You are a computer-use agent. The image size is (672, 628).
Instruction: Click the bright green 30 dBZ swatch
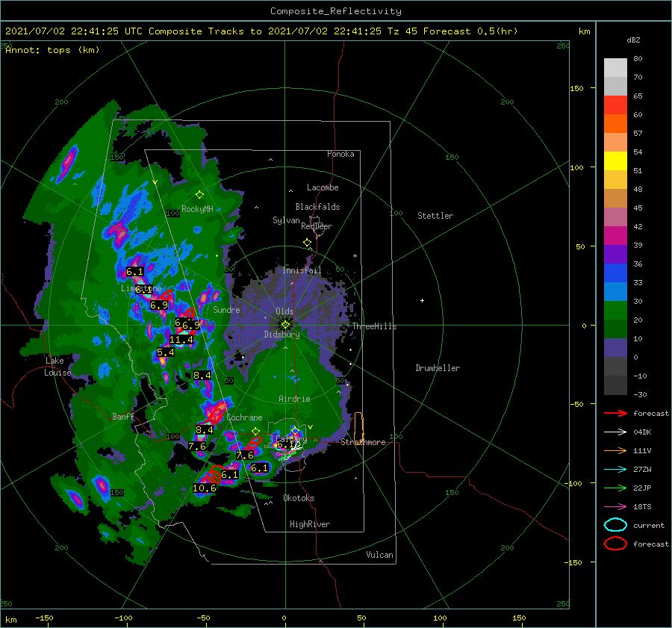coord(615,311)
